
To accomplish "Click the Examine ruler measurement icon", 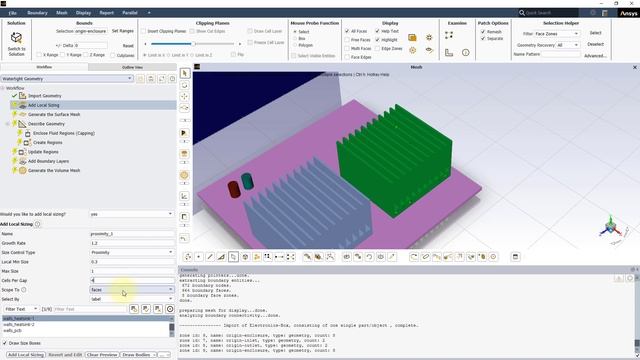I will click(449, 52).
